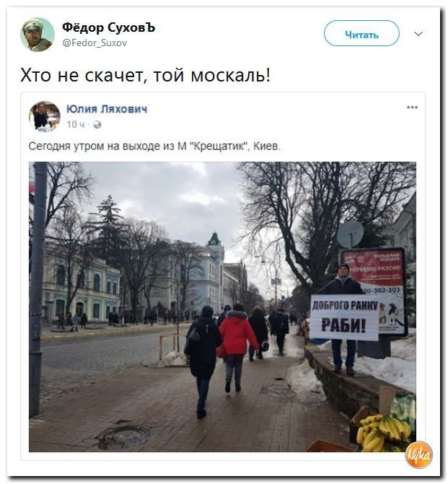
Task: Open the embedded post three-dots menu
Action: pyautogui.click(x=412, y=107)
